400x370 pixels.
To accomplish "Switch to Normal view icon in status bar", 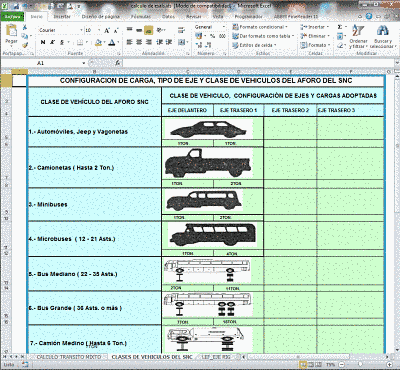I will pos(303,365).
